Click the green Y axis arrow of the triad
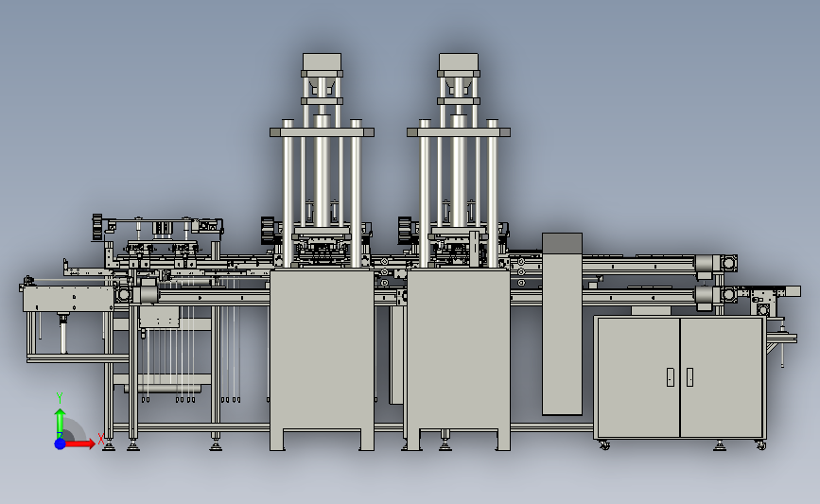820x504 pixels. 60,423
